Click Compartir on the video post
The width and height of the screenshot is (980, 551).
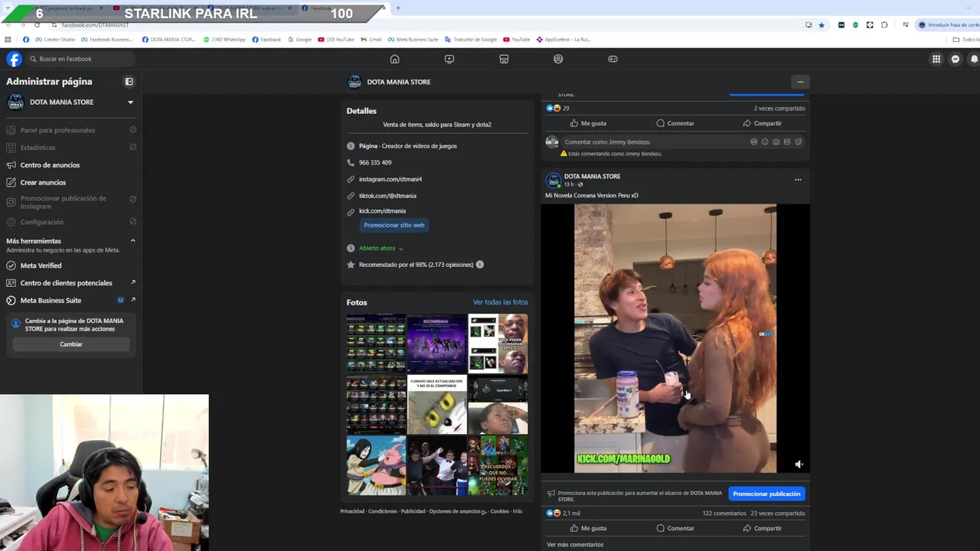(x=762, y=528)
